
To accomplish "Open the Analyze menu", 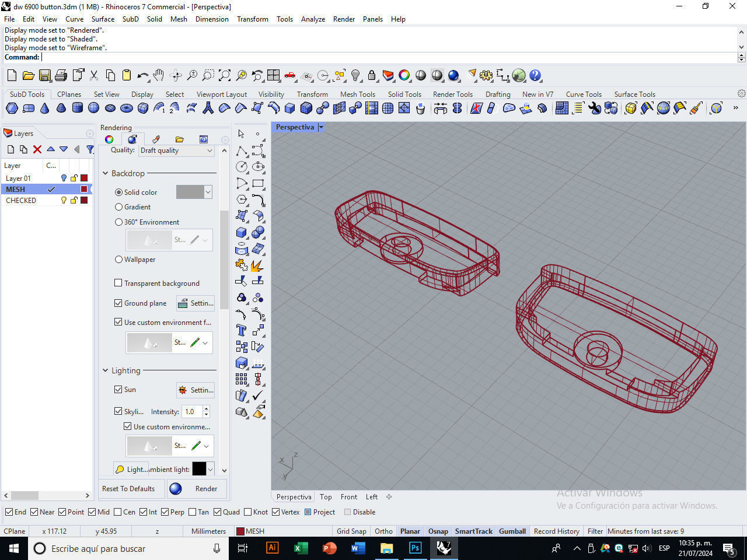I will (x=313, y=19).
